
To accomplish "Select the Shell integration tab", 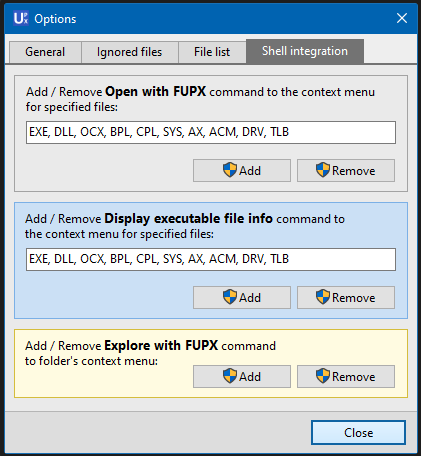I will click(x=305, y=51).
